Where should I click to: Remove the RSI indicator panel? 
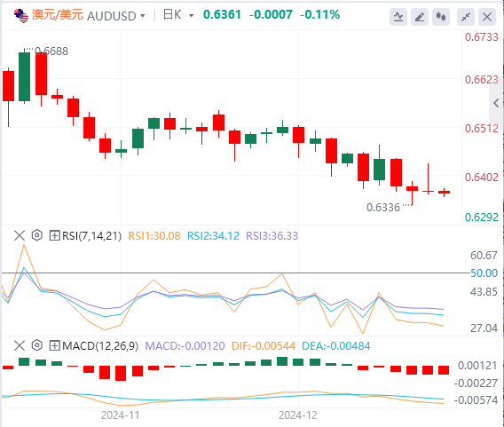[x=20, y=235]
